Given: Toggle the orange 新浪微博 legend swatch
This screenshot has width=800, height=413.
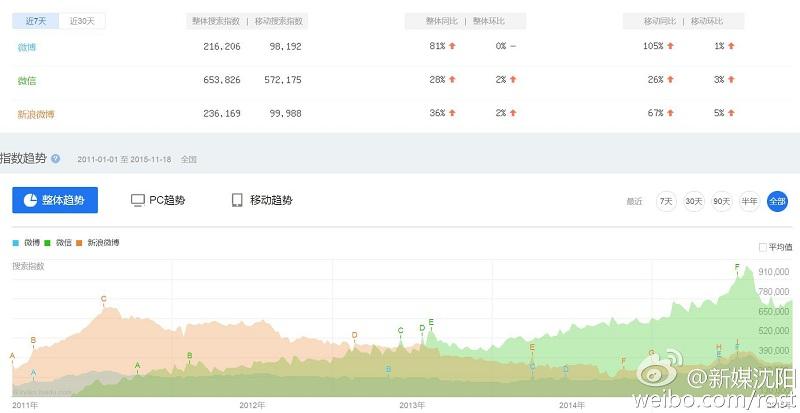Looking at the screenshot, I should [79, 243].
